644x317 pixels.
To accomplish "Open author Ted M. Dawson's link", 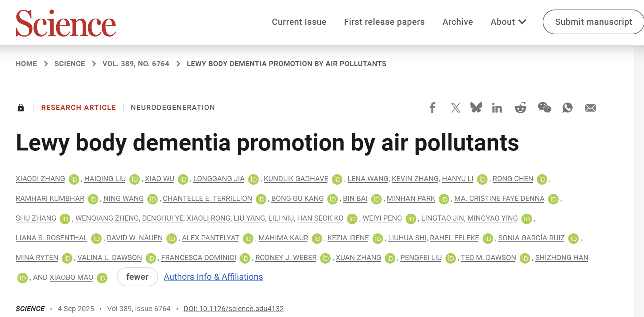I will pos(488,257).
